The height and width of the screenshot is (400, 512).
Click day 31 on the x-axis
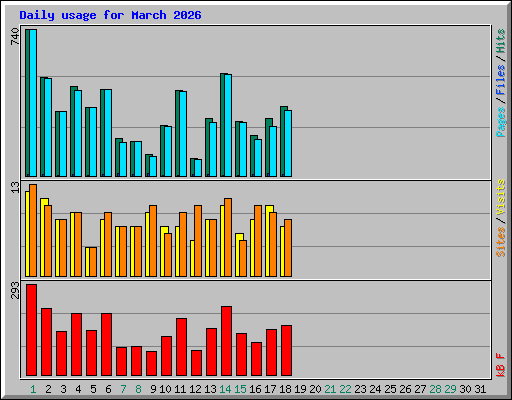[480, 389]
